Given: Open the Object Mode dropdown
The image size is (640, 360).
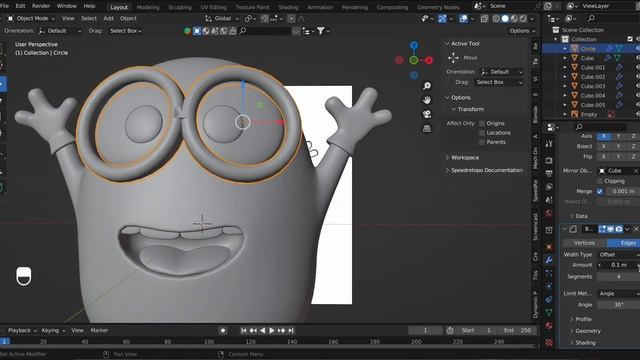Looking at the screenshot, I should (x=31, y=18).
